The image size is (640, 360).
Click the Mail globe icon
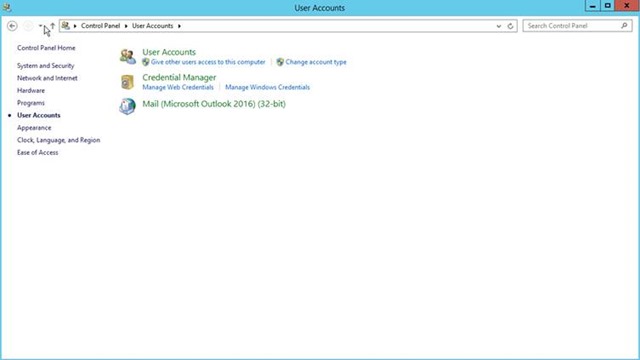[127, 106]
